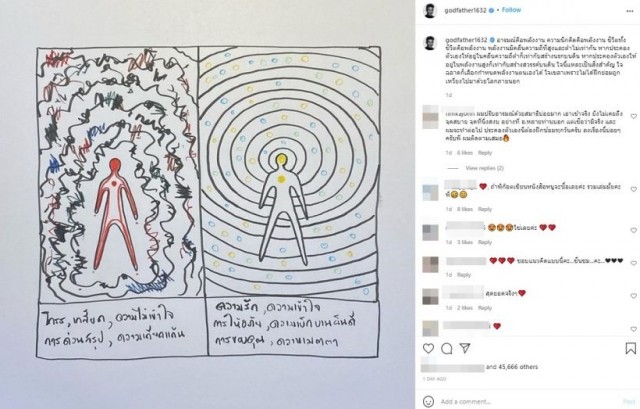This screenshot has width=640, height=409.
Task: Like the last visible comment's heart
Action: coord(633,329)
